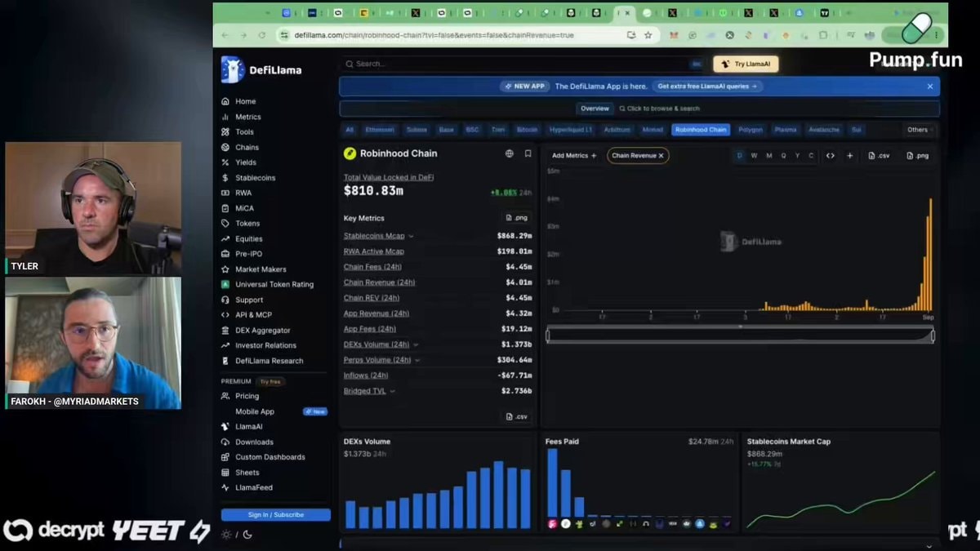Select the Ethereum chain tab
Image resolution: width=980 pixels, height=551 pixels.
tap(380, 130)
